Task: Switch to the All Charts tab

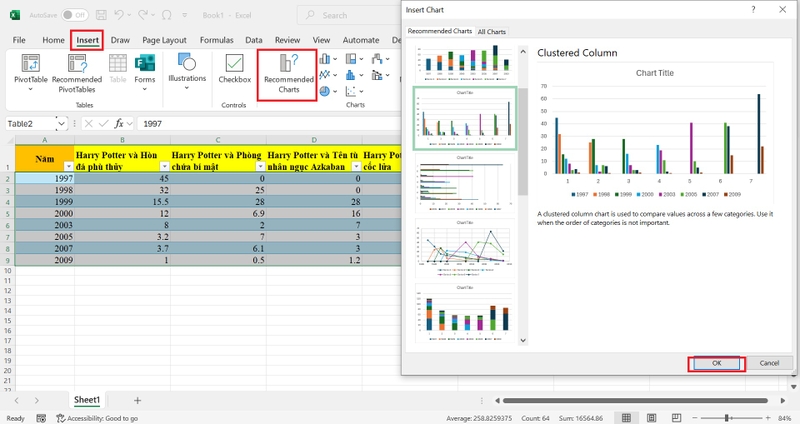Action: coord(491,32)
